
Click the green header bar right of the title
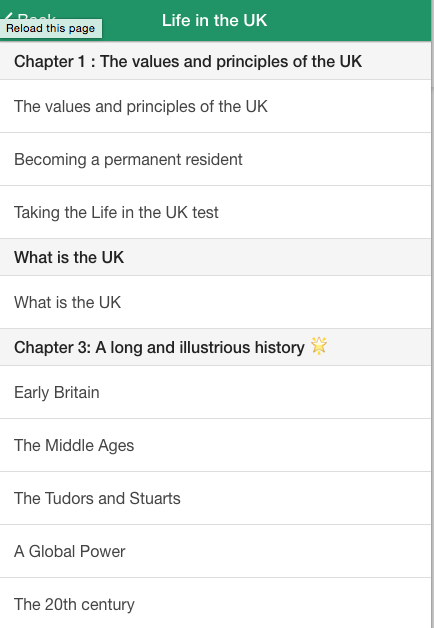pos(348,20)
